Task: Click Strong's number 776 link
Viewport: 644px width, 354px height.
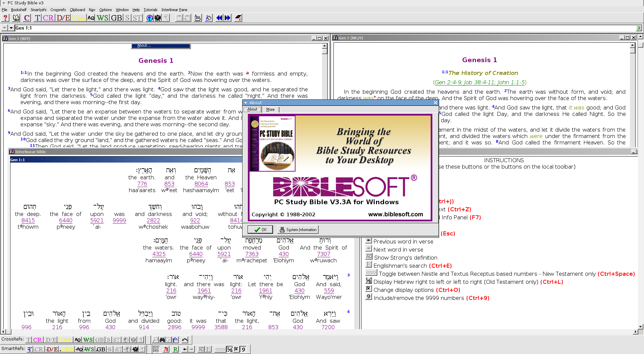Action: [x=142, y=184]
